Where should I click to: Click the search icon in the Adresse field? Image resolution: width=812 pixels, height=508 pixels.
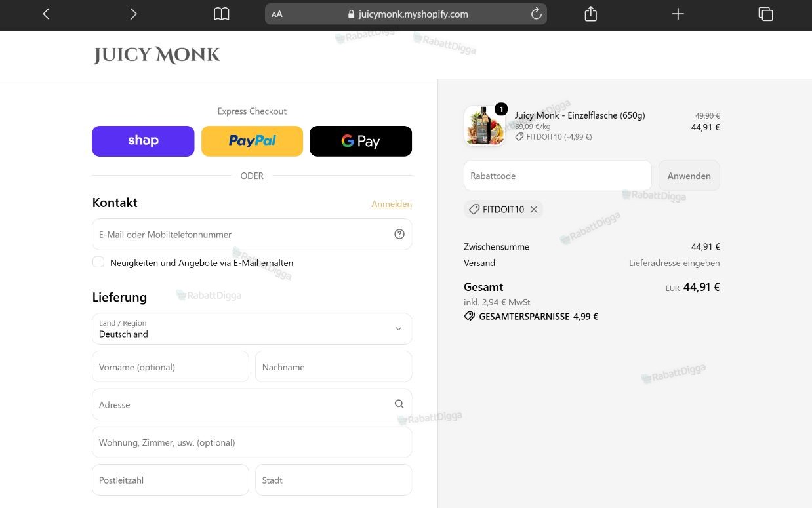click(399, 404)
